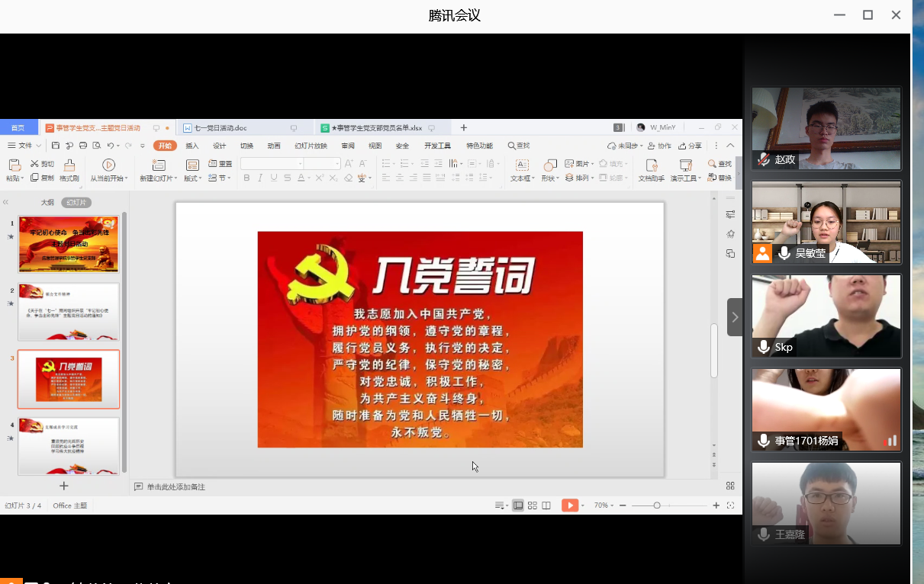Open the zoom percentage 70% dropdown
The image size is (924, 584).
coord(603,505)
